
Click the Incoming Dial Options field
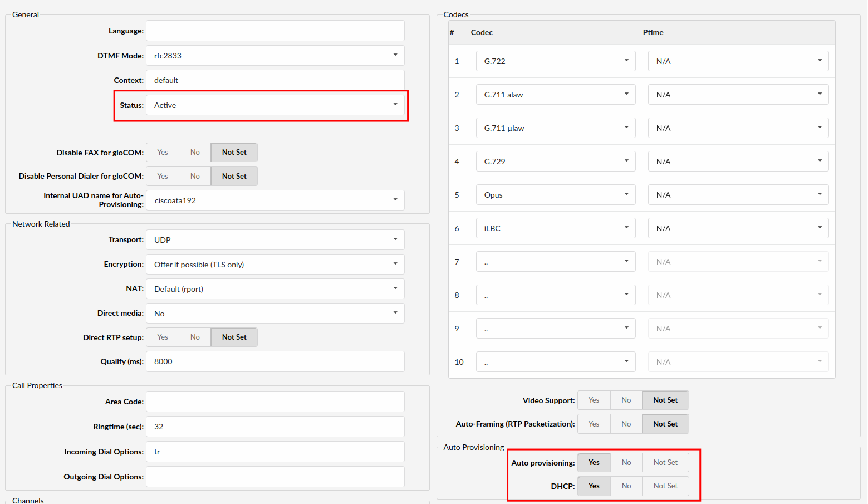click(x=275, y=452)
